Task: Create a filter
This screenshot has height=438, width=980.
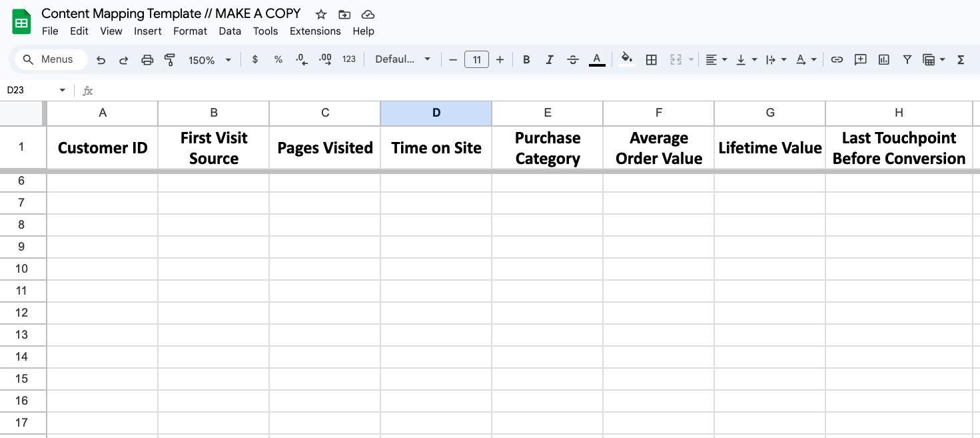Action: pos(907,59)
